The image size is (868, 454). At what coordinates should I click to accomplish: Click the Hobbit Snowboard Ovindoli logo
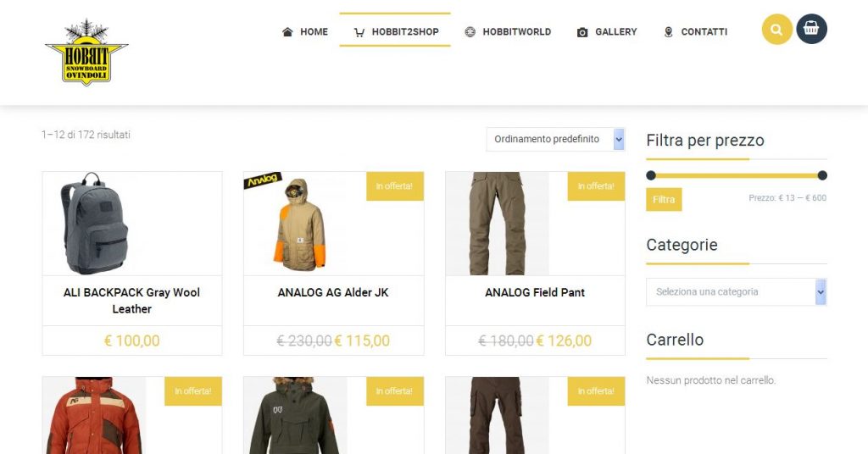click(86, 53)
